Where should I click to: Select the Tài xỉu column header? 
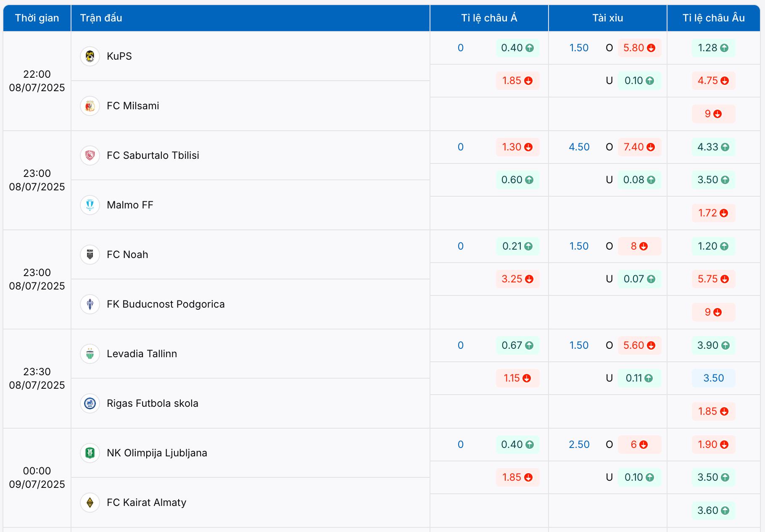pos(607,18)
